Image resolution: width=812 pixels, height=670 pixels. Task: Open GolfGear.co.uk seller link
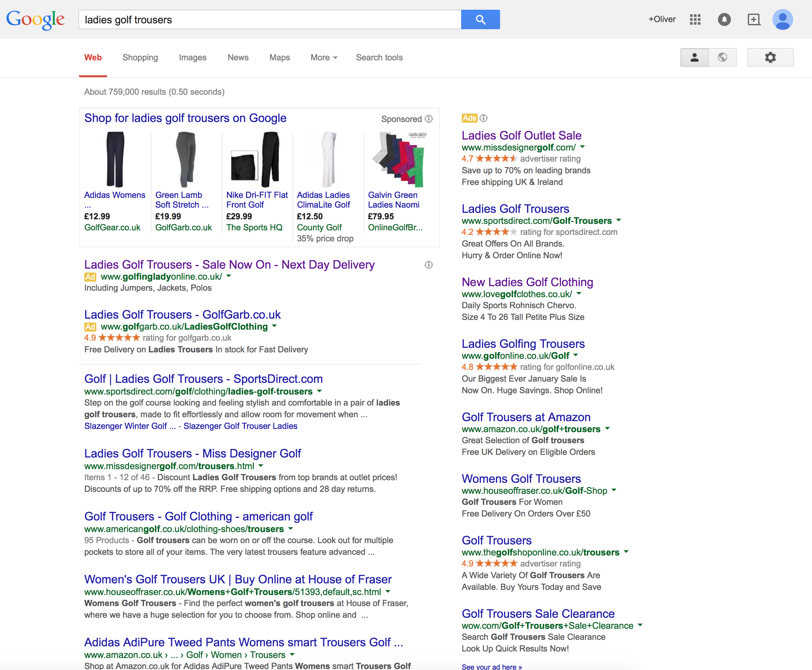(x=112, y=228)
